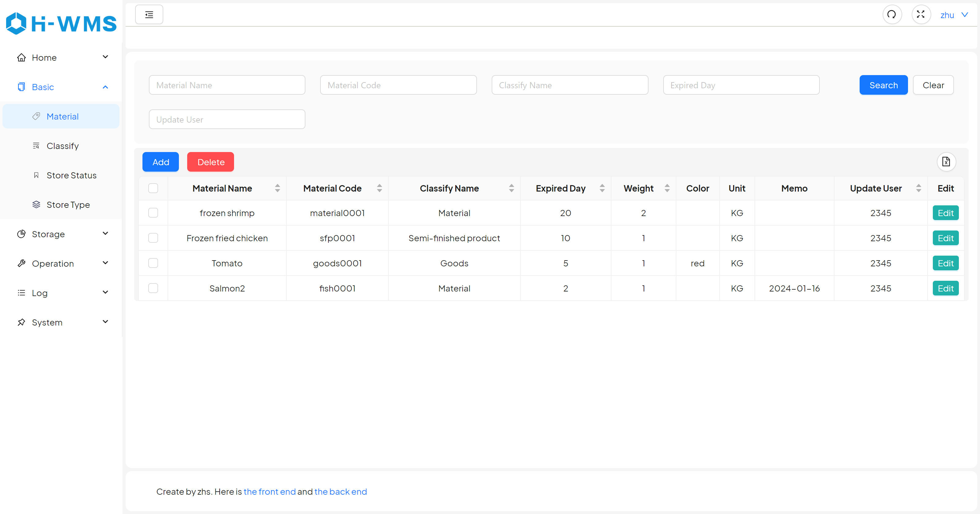Open the front end link
Viewport: 980px width, 514px height.
pyautogui.click(x=269, y=492)
